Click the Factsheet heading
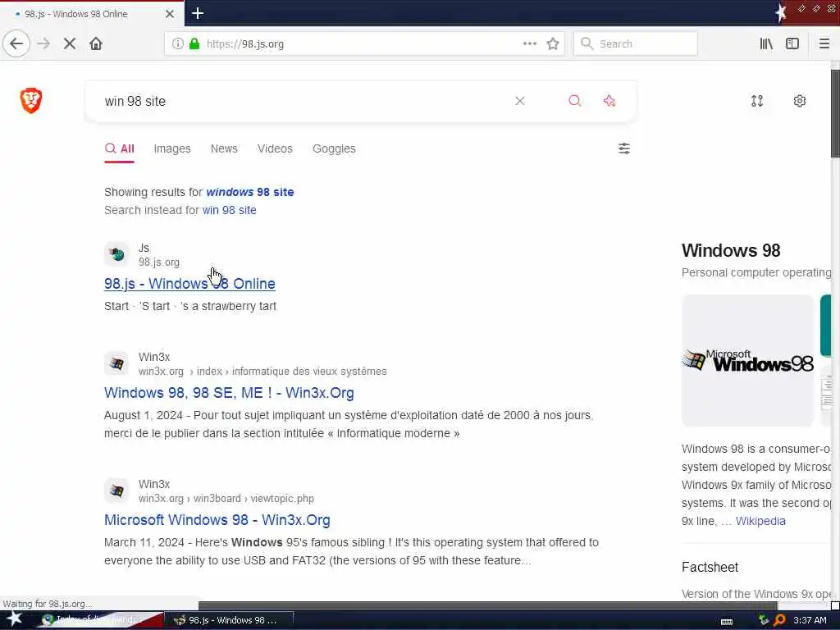 (710, 567)
